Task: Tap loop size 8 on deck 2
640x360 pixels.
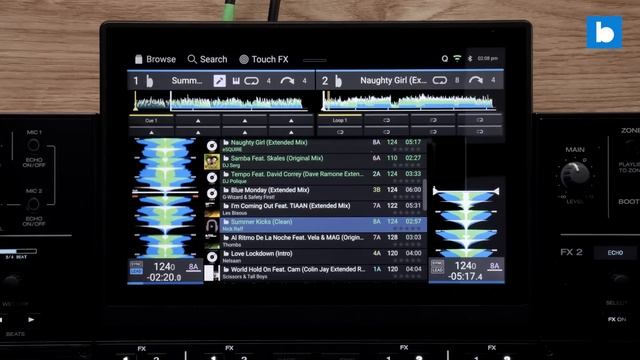Action: point(457,80)
